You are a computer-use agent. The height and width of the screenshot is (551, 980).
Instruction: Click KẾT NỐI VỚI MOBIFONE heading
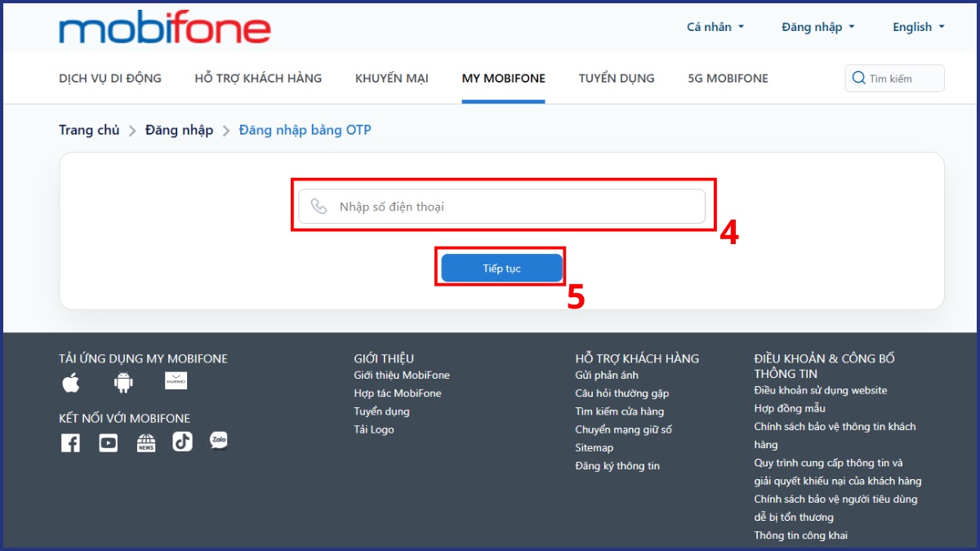124,418
